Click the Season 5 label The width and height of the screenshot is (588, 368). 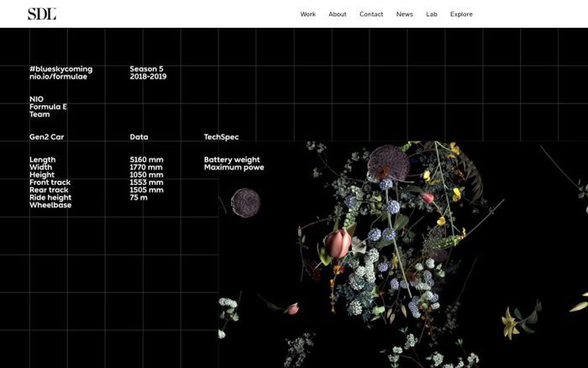[146, 69]
